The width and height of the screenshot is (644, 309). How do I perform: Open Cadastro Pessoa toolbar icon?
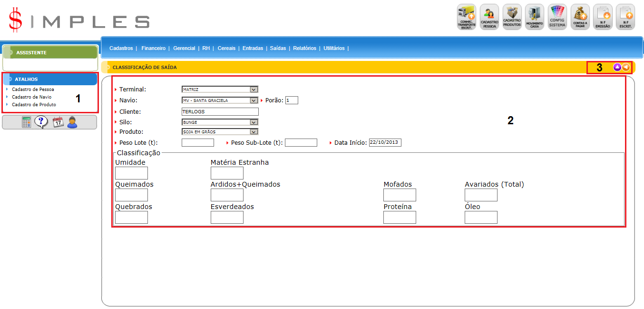tap(489, 17)
